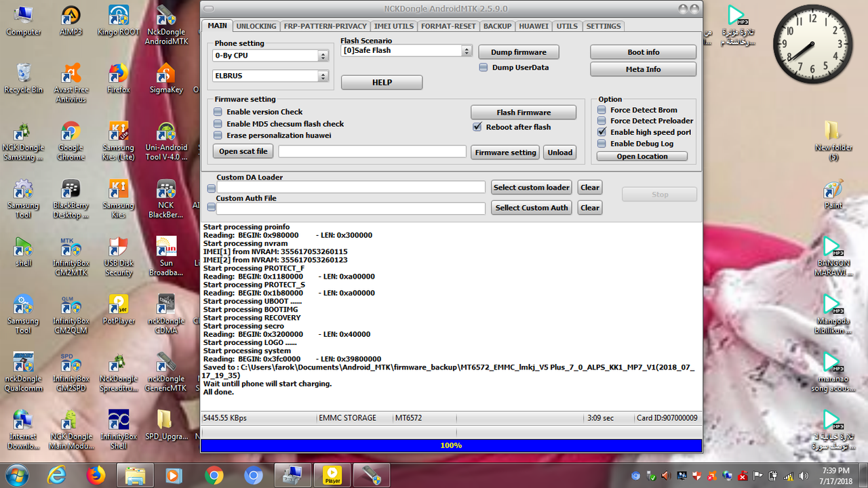Switch to the IMEI UTILS tab
The image size is (868, 488).
point(393,26)
